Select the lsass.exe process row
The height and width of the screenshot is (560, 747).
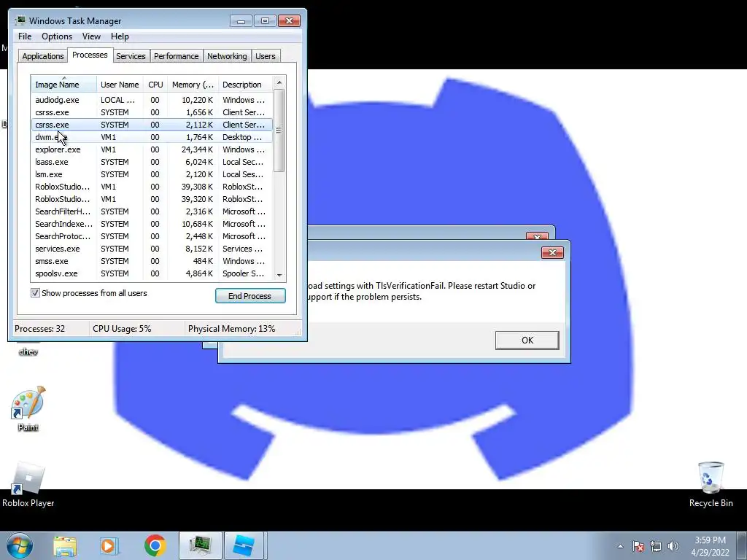152,162
